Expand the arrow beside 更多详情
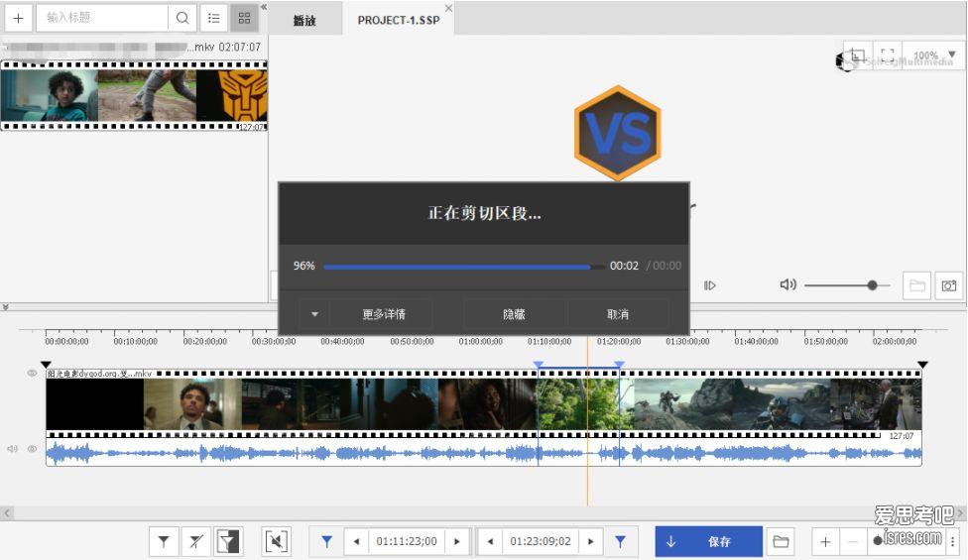Screen dimensions: 968x560 pos(314,314)
